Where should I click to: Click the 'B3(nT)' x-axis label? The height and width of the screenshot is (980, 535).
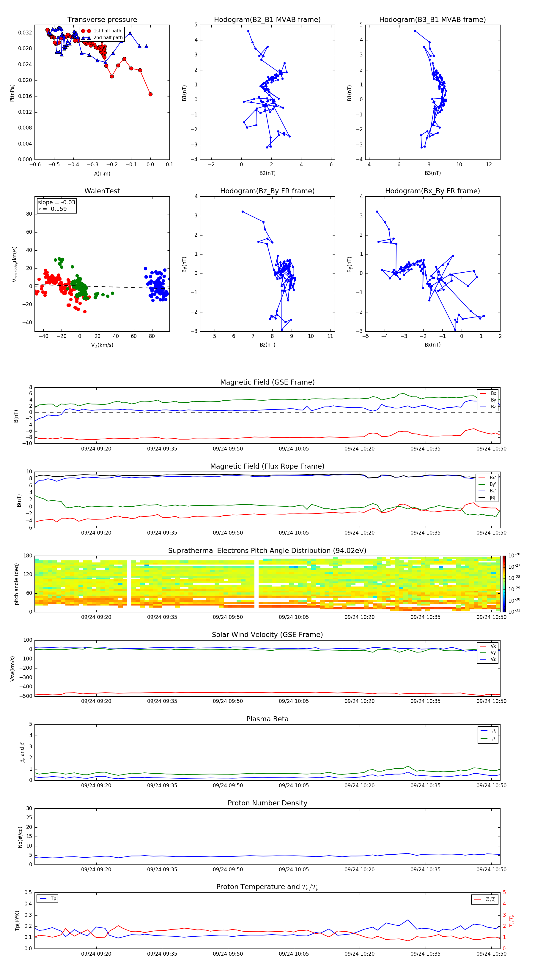432,173
